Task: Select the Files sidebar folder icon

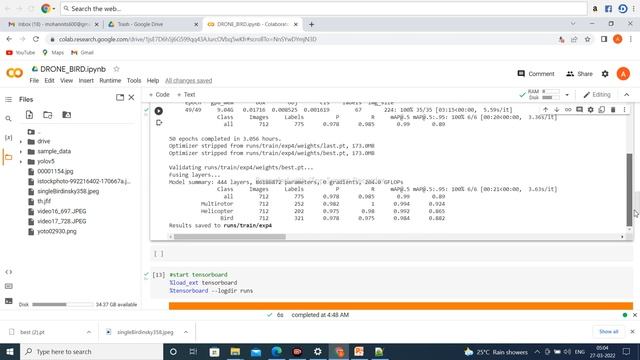Action: tap(8, 157)
